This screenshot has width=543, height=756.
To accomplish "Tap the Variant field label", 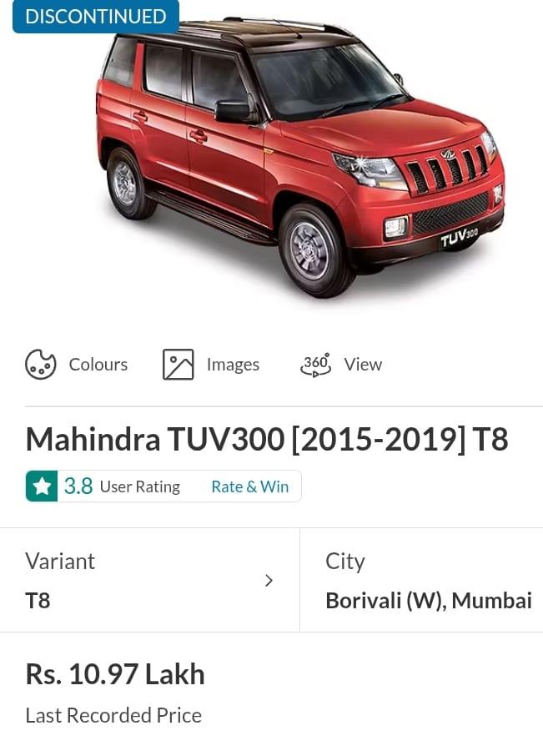I will click(60, 562).
